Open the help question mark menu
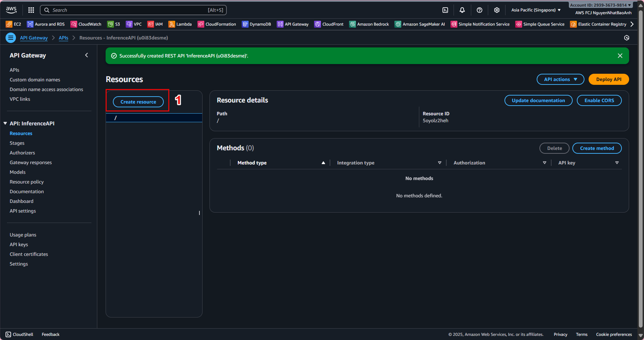Screen dimensions: 644x340 tap(480, 10)
